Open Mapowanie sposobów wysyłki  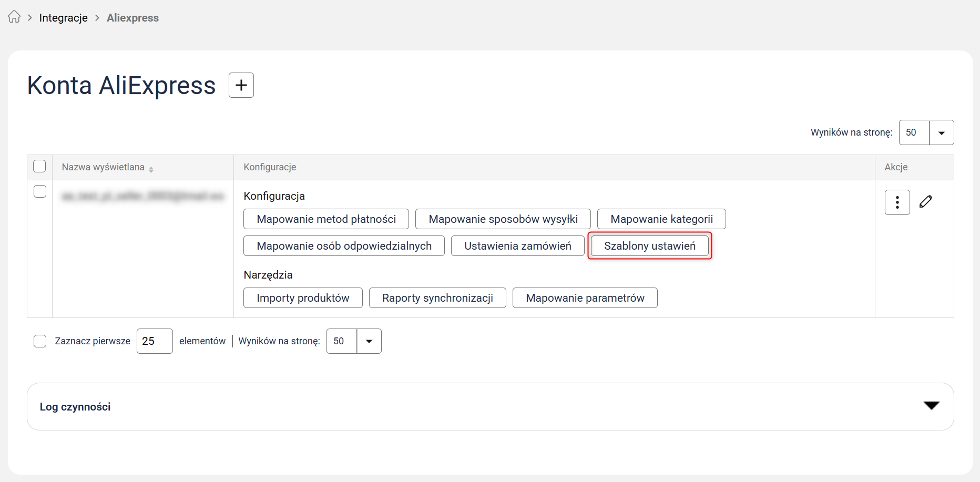pos(503,219)
